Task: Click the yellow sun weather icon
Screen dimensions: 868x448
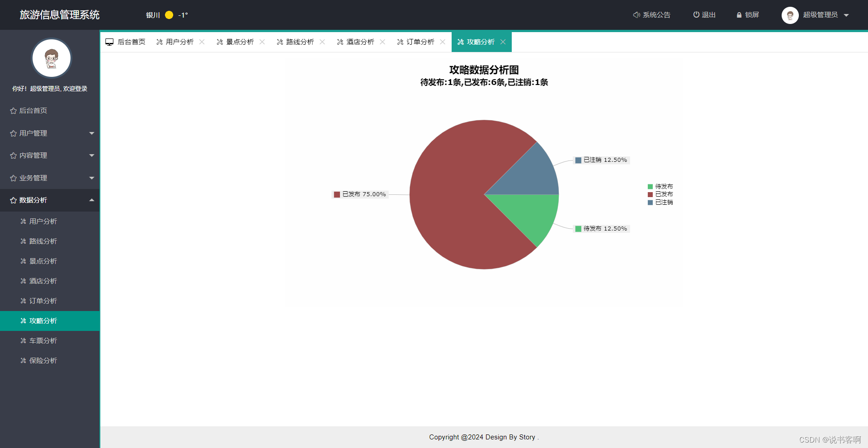Action: point(169,15)
